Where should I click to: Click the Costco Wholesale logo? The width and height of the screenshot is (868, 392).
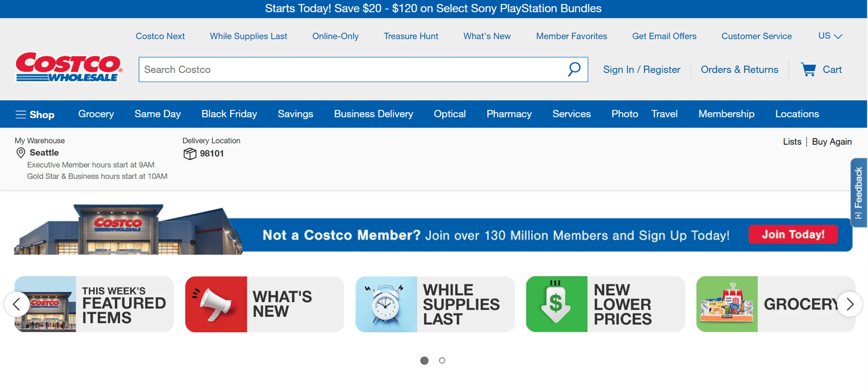click(68, 68)
